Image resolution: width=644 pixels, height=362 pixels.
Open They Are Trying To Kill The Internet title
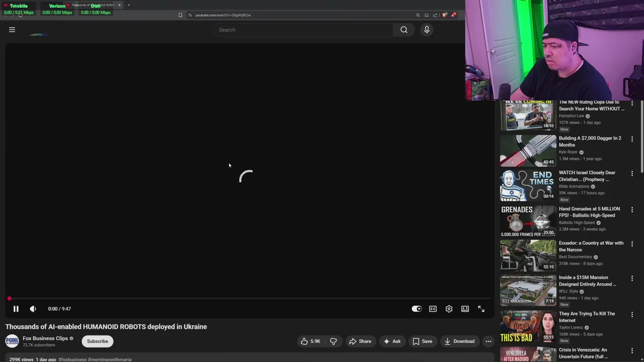[x=587, y=317]
